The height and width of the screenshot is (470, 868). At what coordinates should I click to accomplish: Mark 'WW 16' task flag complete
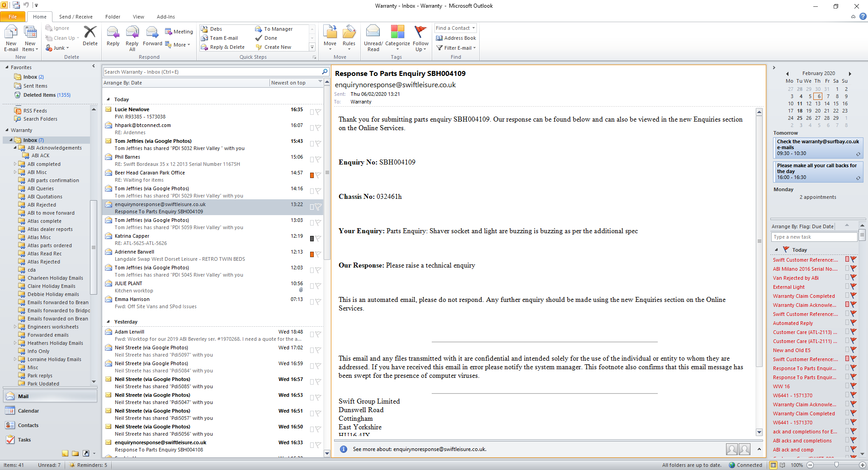(x=853, y=386)
